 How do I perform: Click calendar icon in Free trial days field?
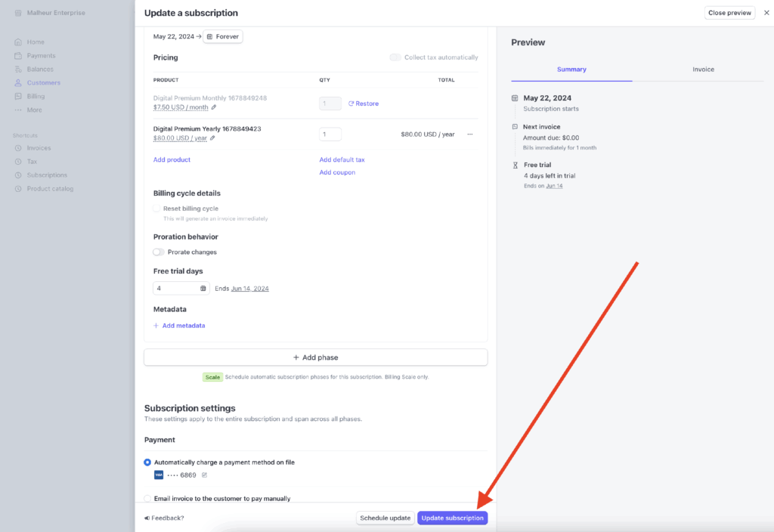(203, 288)
